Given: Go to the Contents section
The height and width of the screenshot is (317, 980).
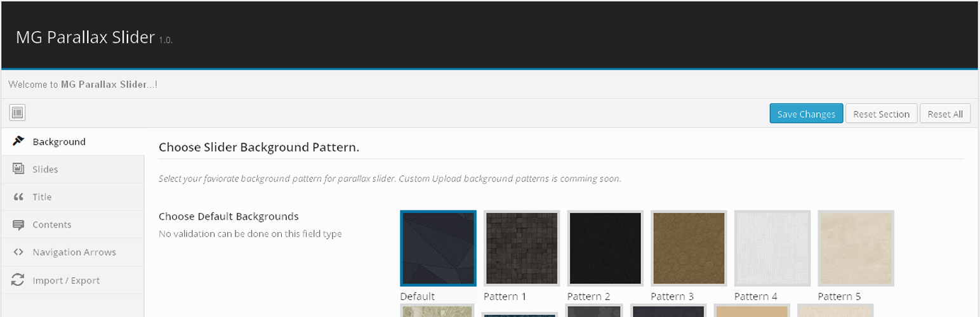Looking at the screenshot, I should coord(72,224).
